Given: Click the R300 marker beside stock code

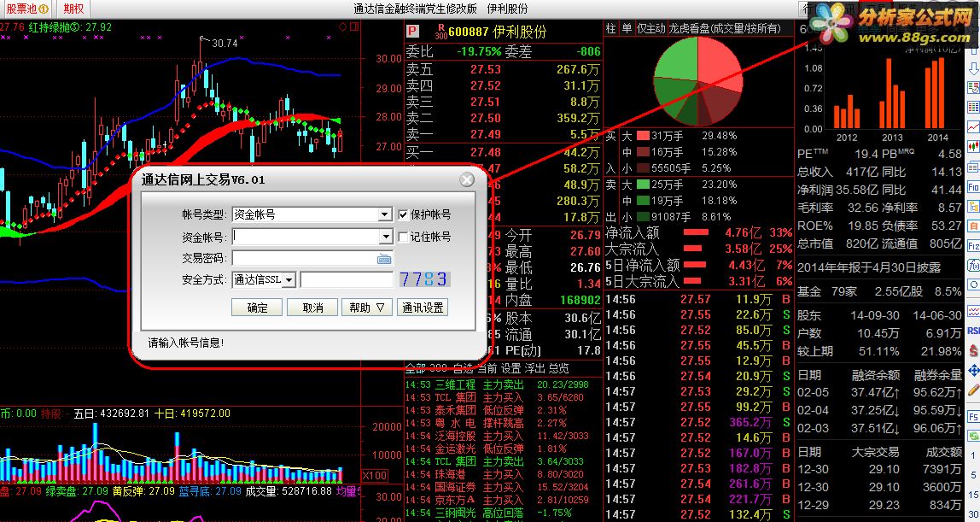Looking at the screenshot, I should [x=442, y=31].
